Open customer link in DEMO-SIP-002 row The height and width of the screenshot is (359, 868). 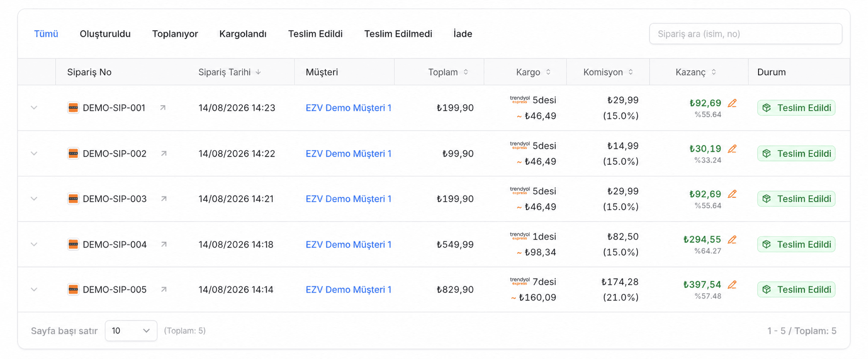coord(348,154)
